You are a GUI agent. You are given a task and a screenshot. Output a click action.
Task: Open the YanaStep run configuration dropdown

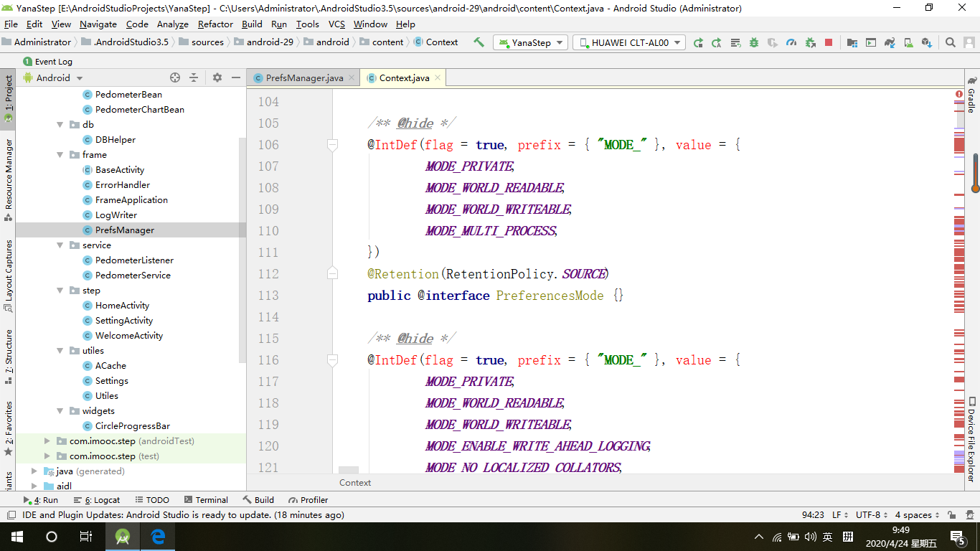[531, 42]
